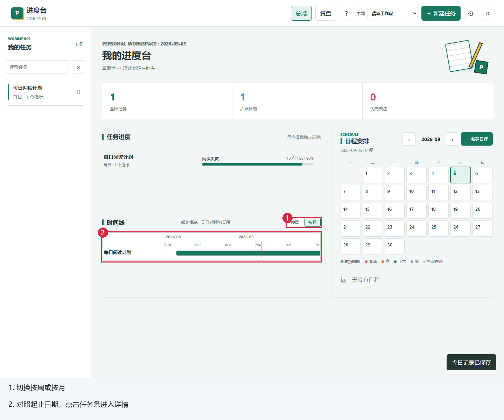504x420 pixels.
Task: Click the 挂起候选 priority legend entry
Action: [x=433, y=261]
